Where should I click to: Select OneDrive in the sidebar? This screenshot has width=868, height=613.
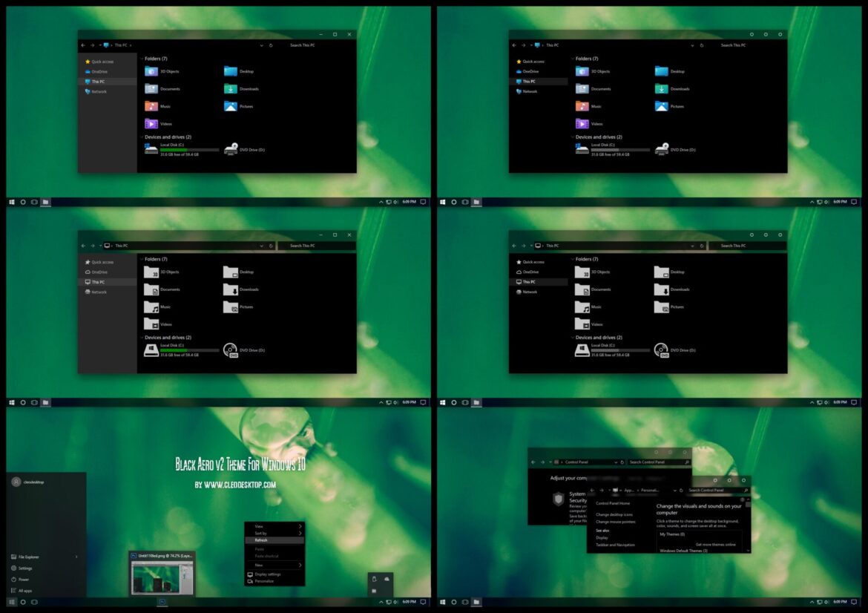coord(99,72)
